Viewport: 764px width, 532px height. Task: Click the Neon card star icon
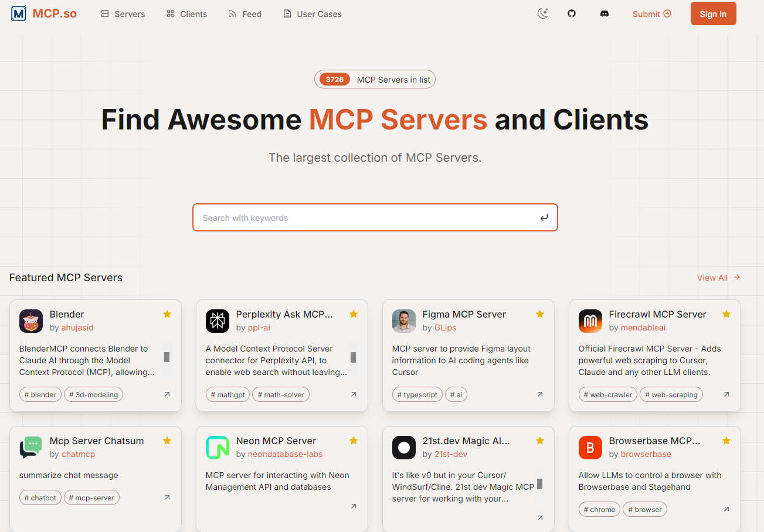point(354,441)
